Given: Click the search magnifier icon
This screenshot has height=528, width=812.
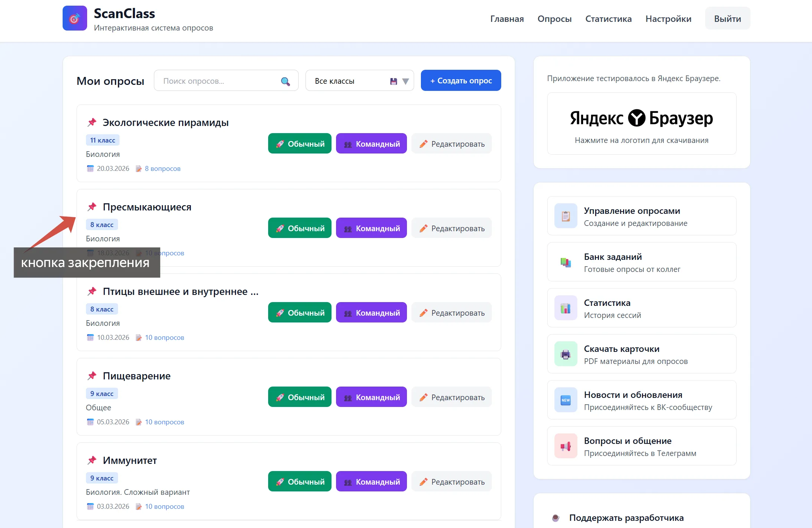Looking at the screenshot, I should 285,81.
